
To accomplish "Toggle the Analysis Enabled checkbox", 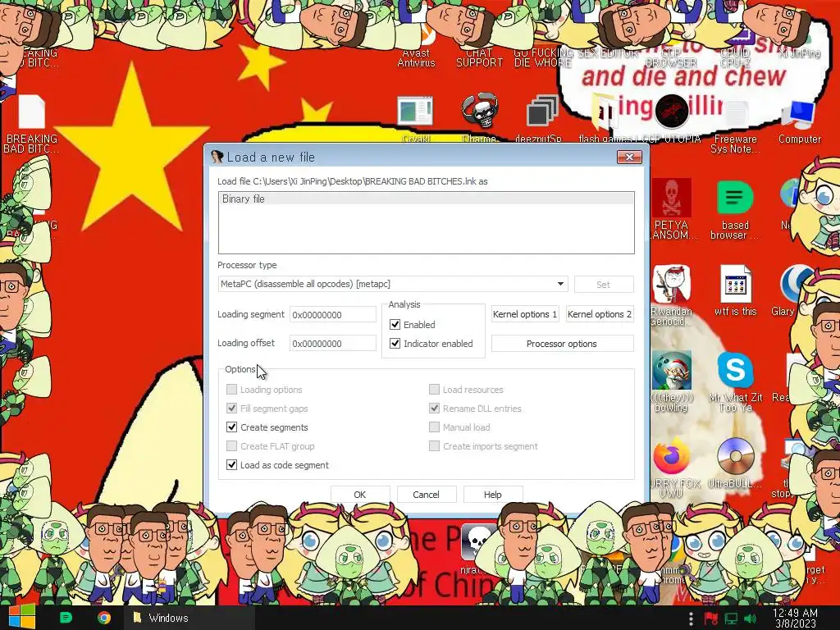I will pyautogui.click(x=395, y=325).
